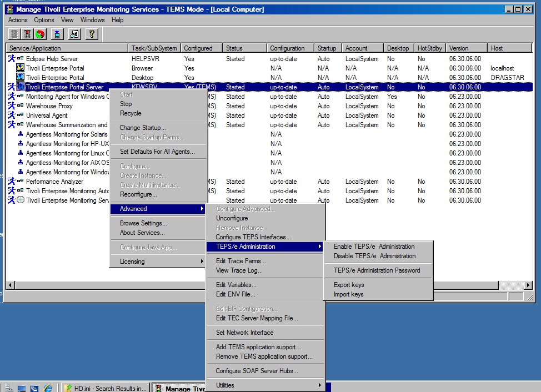
Task: Click running-man icon on Monitoring Agent for Windows row
Action: (x=11, y=96)
